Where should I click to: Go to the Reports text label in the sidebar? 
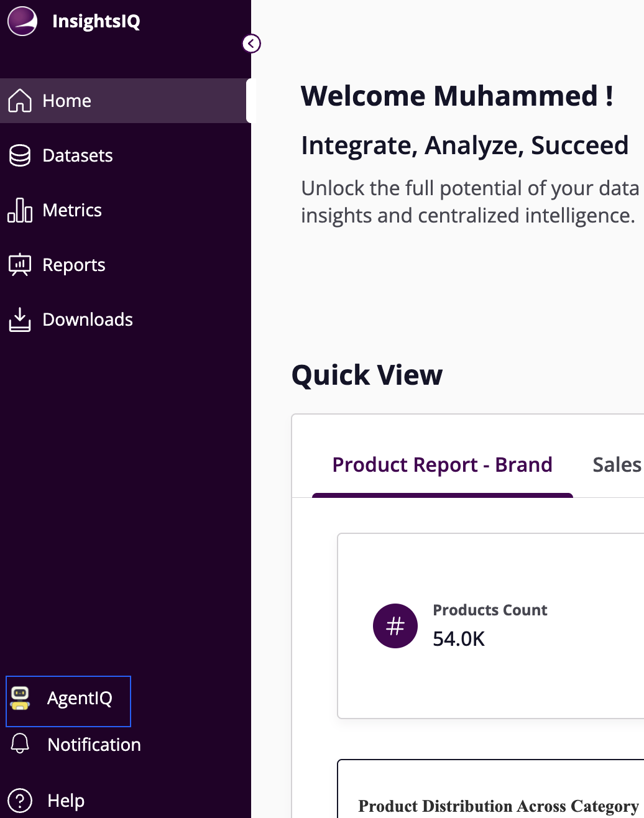point(74,265)
